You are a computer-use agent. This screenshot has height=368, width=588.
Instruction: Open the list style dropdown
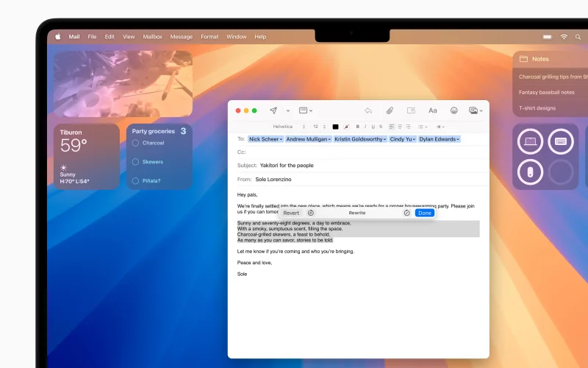tap(422, 127)
